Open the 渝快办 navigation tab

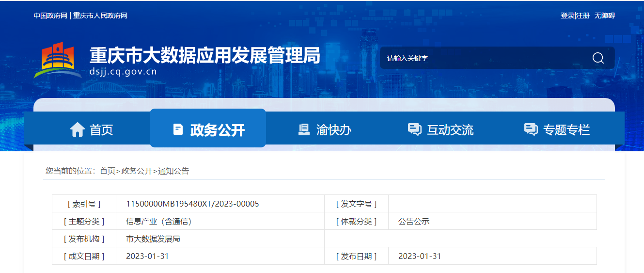(324, 129)
